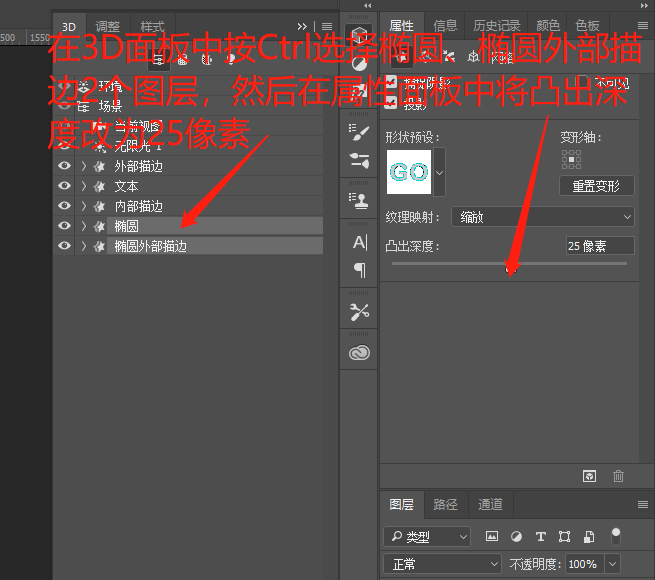
Task: Click the 重置变形 button
Action: coord(597,186)
